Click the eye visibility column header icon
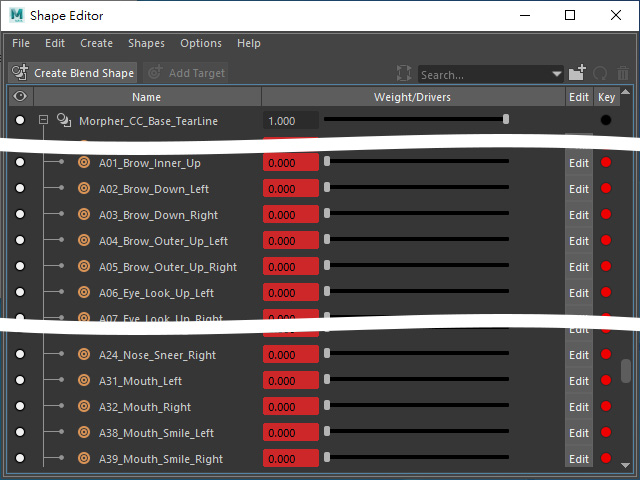Screen dimensions: 640x480 click(20, 97)
